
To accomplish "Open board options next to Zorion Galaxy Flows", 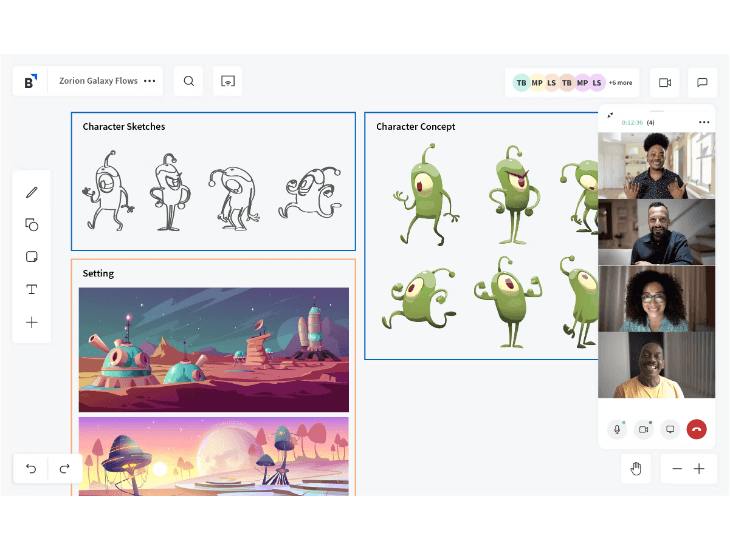I will click(150, 82).
